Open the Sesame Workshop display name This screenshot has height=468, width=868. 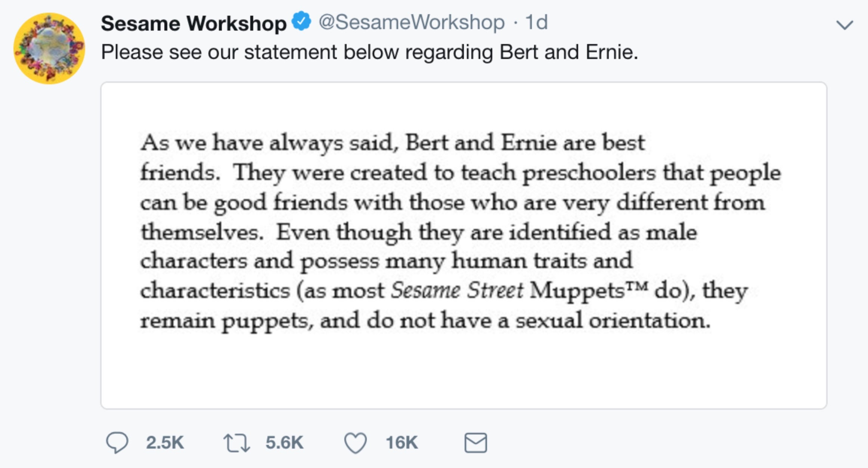coord(193,23)
